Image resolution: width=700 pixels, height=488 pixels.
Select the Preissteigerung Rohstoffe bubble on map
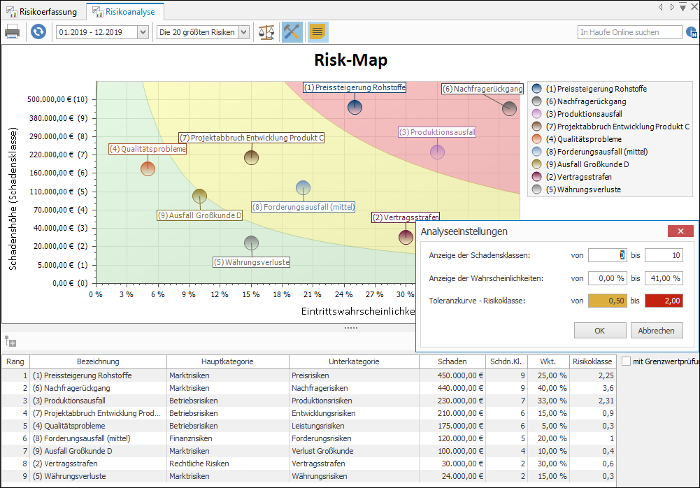click(x=354, y=107)
